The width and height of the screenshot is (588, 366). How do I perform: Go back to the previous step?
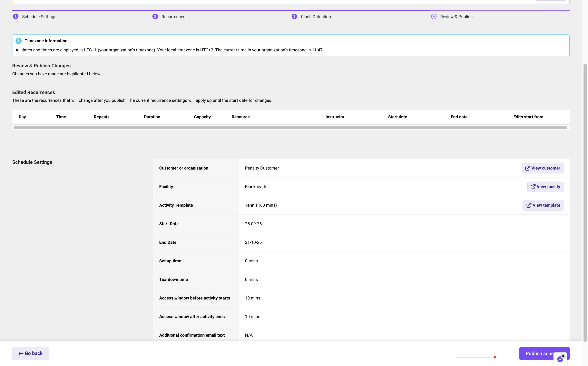[x=30, y=353]
